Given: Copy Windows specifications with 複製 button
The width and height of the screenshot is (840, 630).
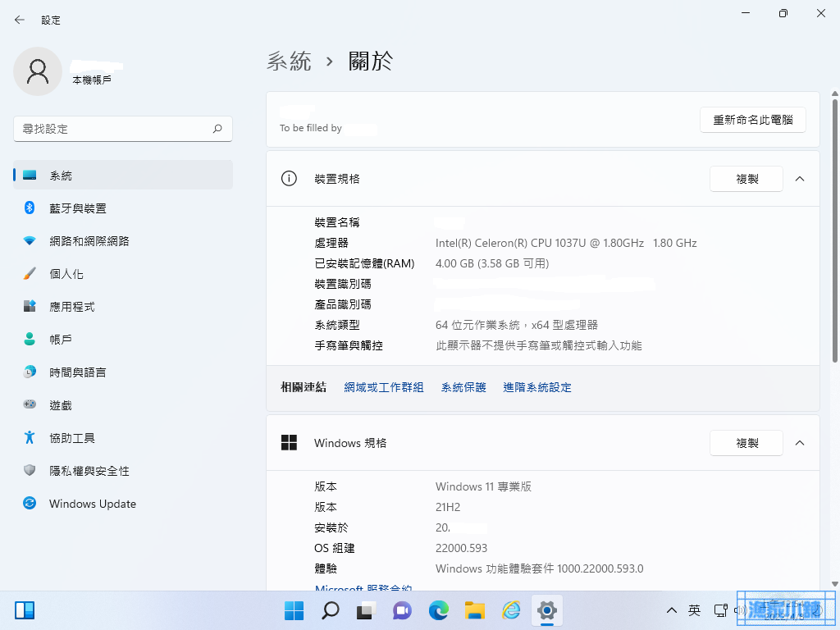Looking at the screenshot, I should 746,443.
